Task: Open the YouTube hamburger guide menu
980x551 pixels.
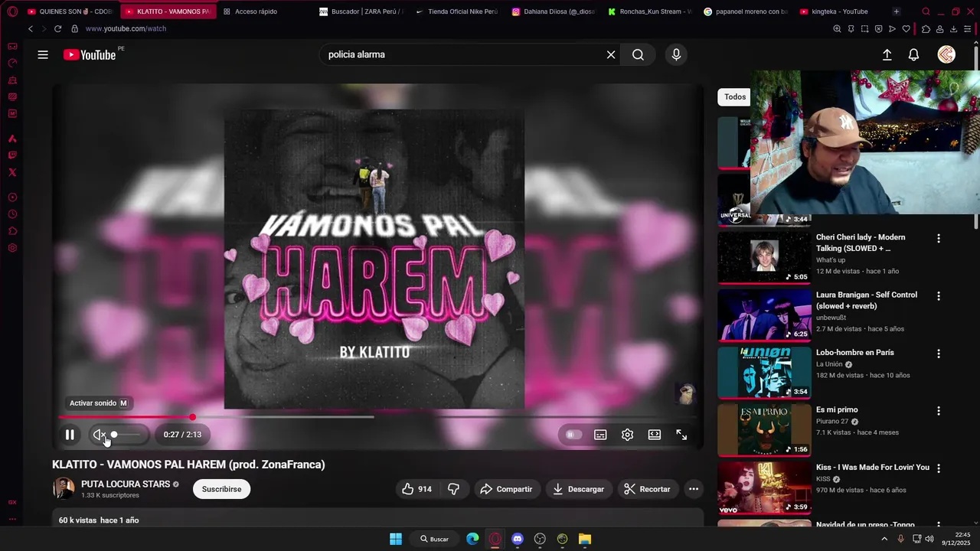Action: coord(43,54)
